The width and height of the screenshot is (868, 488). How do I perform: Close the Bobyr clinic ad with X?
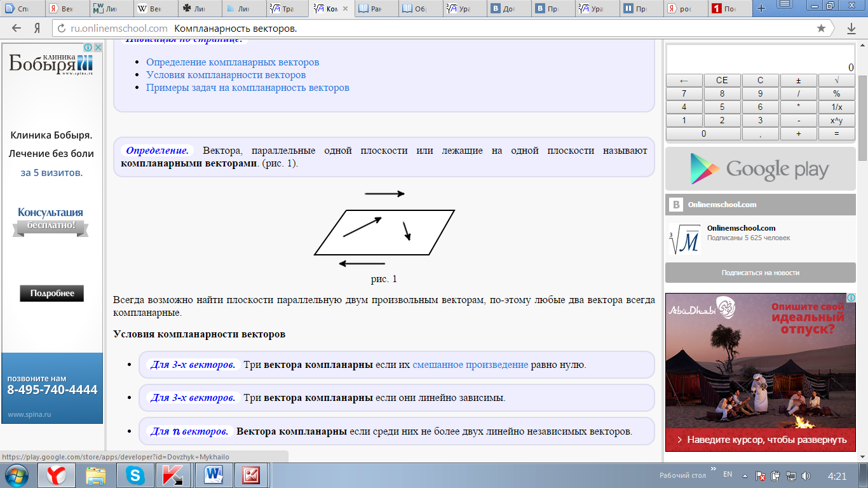[98, 48]
